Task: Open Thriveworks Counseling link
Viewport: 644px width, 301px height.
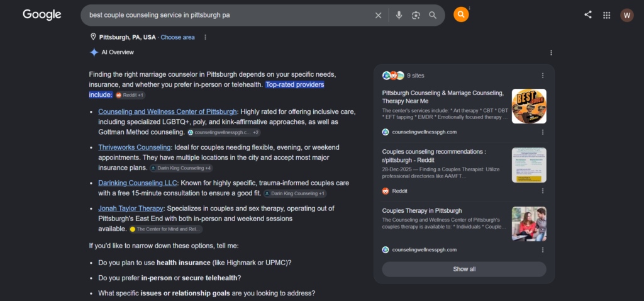Action: 135,147
